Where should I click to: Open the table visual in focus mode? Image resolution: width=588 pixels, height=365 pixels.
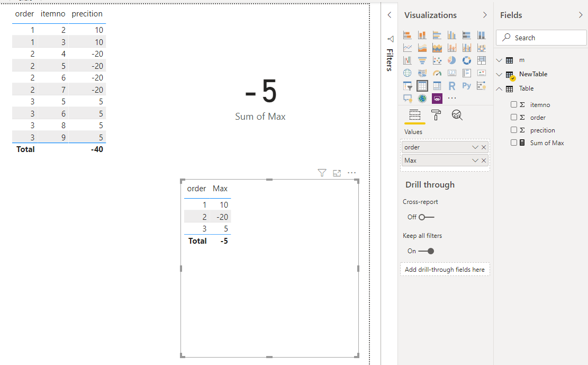coord(337,173)
